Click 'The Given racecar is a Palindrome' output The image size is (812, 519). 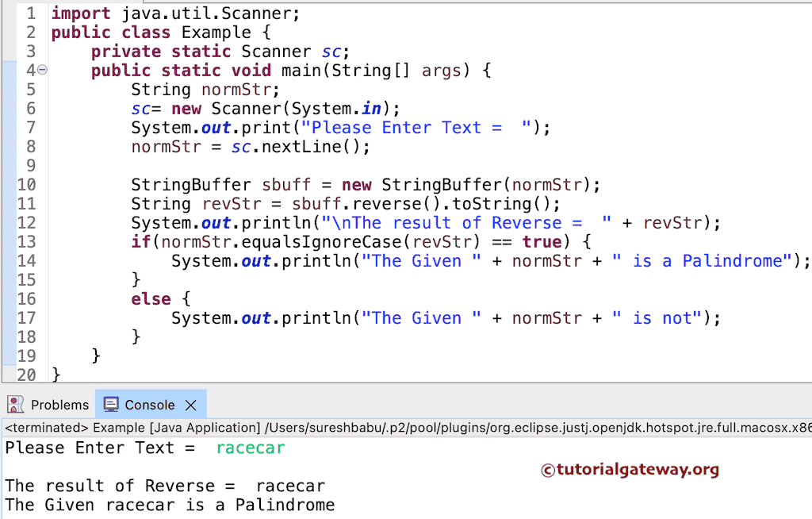170,505
